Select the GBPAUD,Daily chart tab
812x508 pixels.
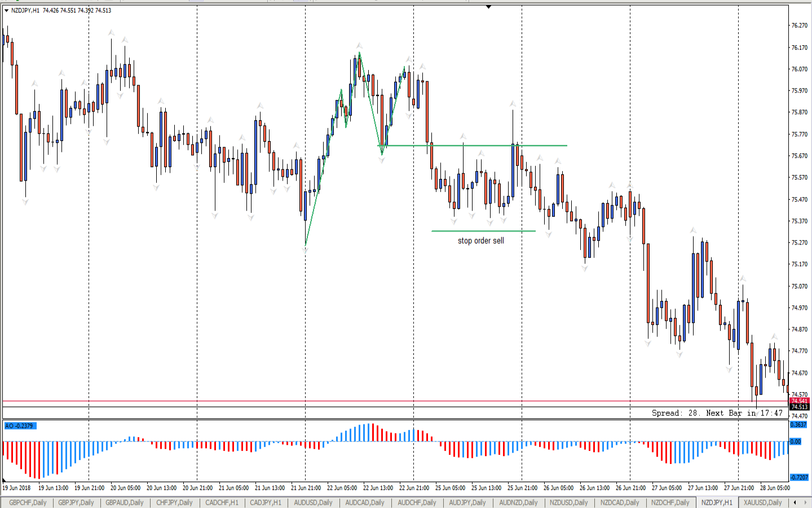click(x=125, y=502)
